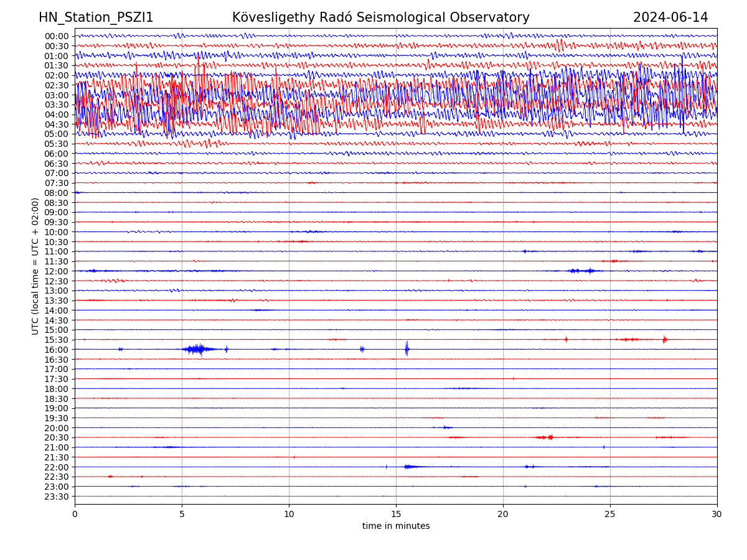Select the 5 tick on the minutes axis
This screenshot has width=747, height=560.
182,515
